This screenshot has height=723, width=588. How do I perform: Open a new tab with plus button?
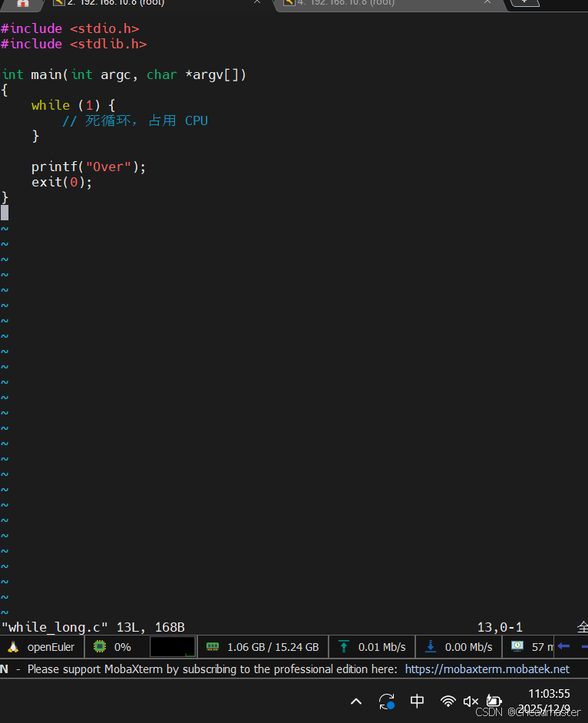(x=524, y=2)
